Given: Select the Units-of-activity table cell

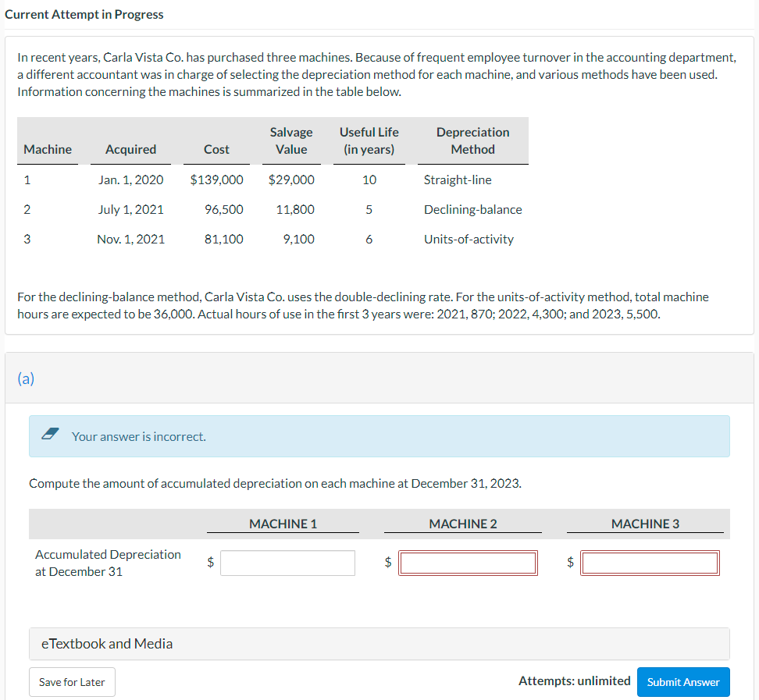Looking at the screenshot, I should point(469,239).
